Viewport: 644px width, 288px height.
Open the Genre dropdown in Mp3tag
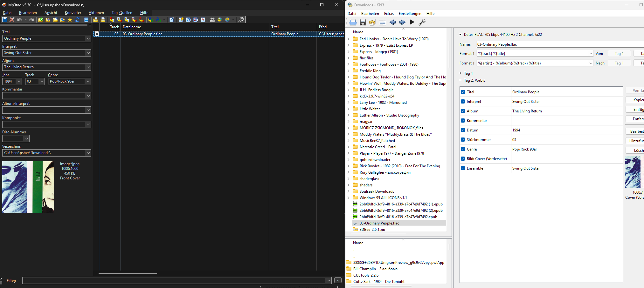pos(88,82)
